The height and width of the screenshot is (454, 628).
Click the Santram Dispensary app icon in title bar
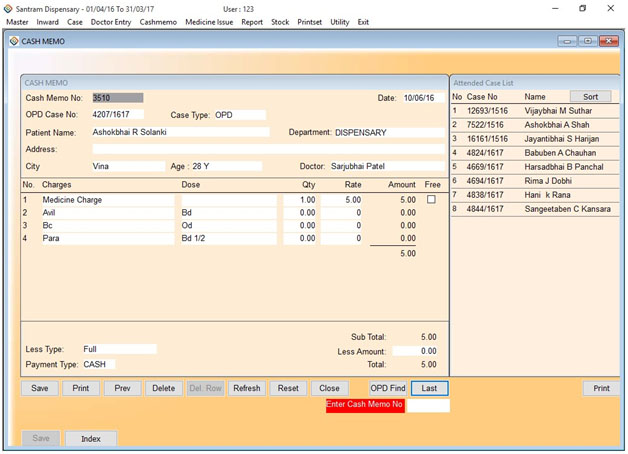click(x=8, y=8)
